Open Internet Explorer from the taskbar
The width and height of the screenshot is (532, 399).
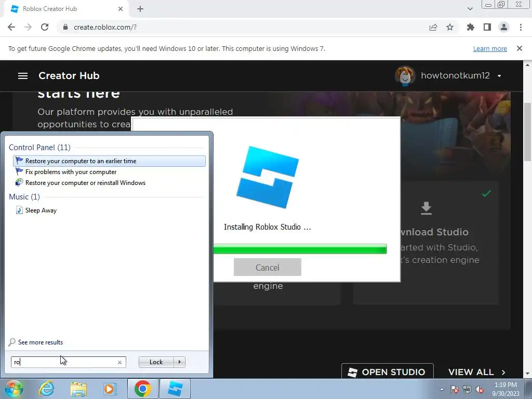click(x=46, y=389)
